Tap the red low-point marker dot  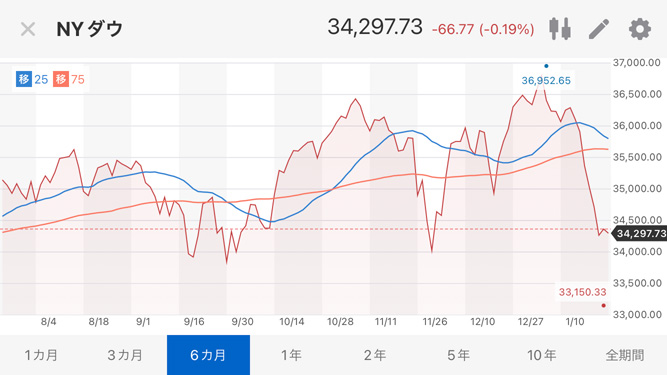coord(603,305)
